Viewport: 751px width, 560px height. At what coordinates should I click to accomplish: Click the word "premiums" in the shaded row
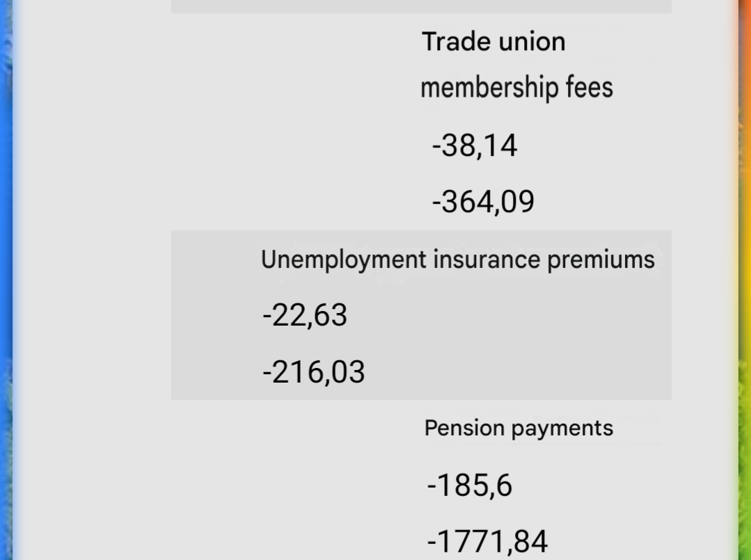pyautogui.click(x=601, y=260)
